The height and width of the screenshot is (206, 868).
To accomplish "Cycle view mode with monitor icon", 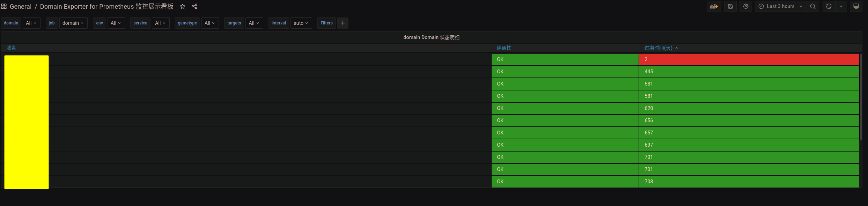I will pyautogui.click(x=856, y=6).
